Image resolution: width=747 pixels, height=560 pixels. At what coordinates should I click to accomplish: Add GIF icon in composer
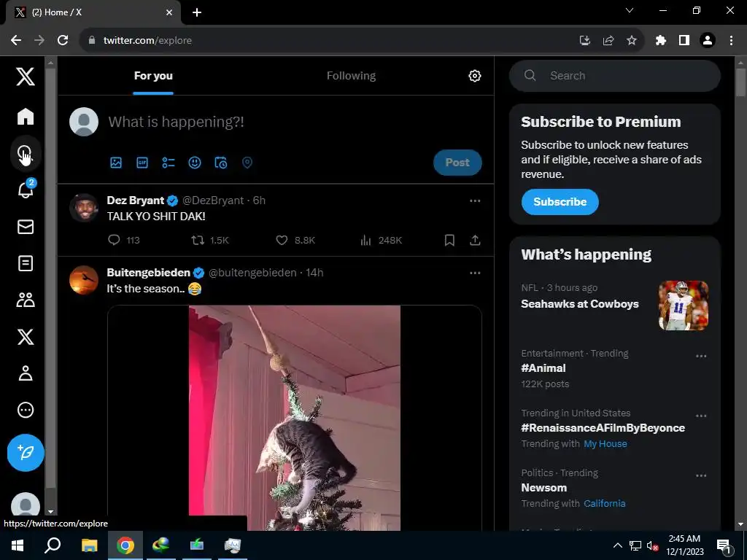coord(142,163)
